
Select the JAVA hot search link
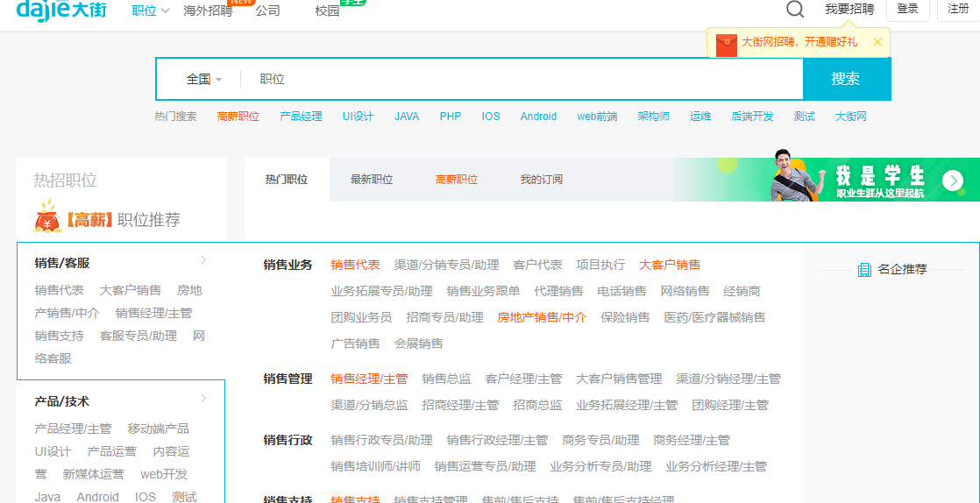tap(407, 117)
